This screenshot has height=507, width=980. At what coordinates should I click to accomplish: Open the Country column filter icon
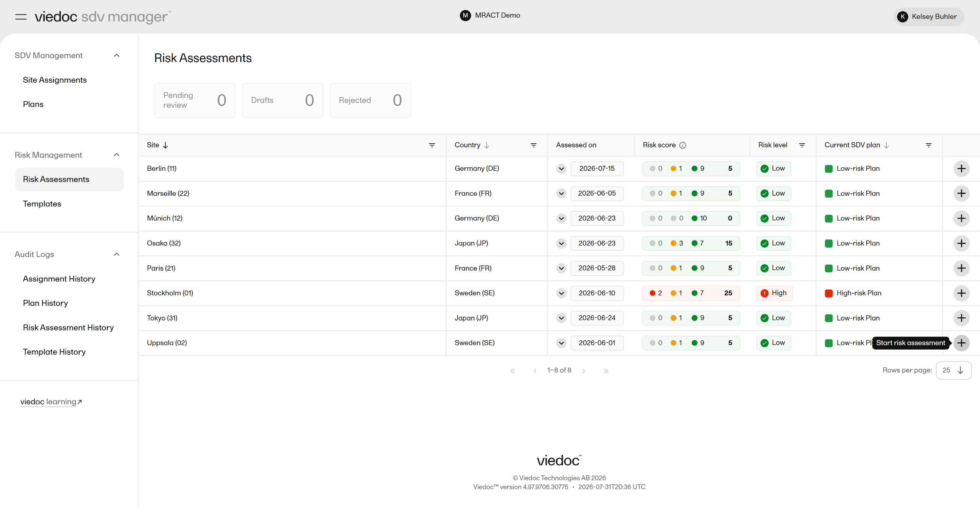click(533, 145)
